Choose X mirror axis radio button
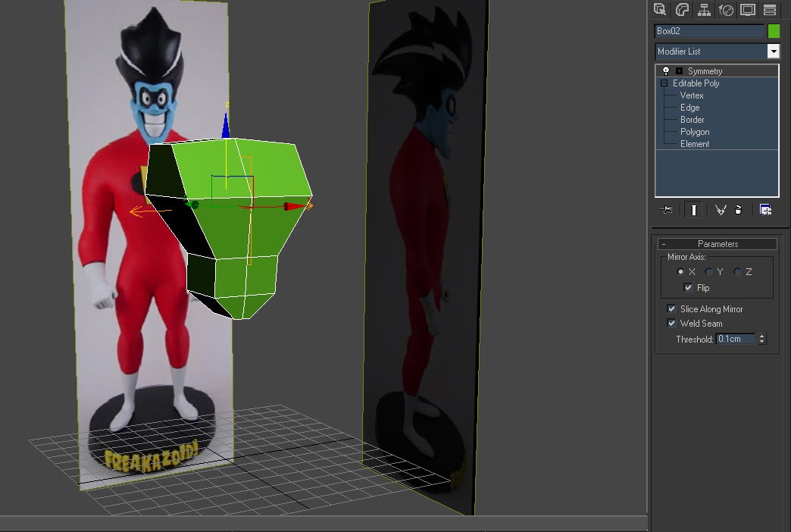 point(680,271)
